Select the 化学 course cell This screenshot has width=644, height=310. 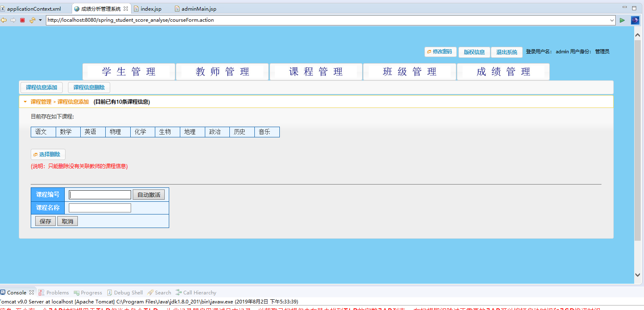point(143,132)
